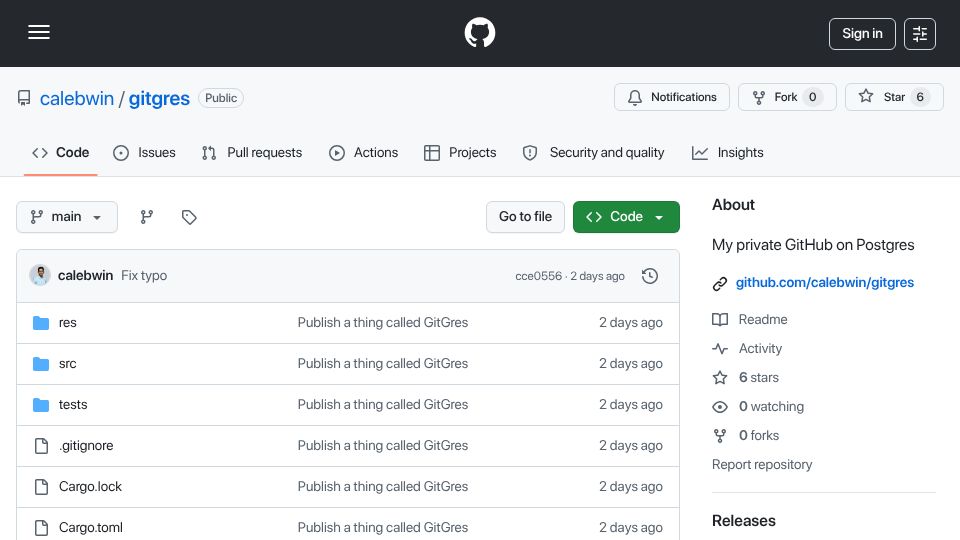Open the Actions tab

tap(364, 152)
